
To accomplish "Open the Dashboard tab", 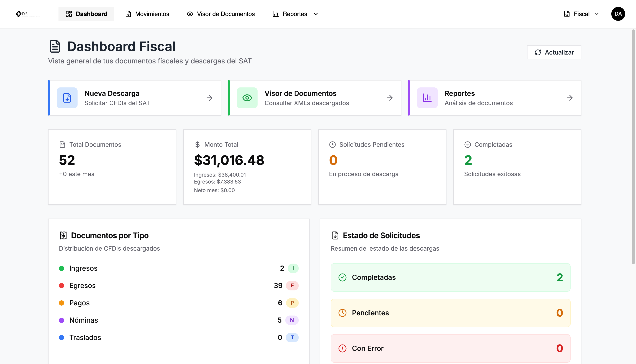I will coord(86,14).
